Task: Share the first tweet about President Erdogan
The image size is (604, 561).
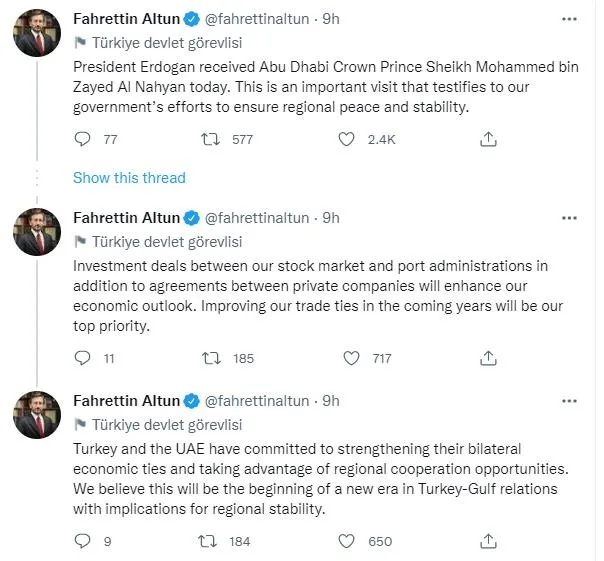Action: 488,140
